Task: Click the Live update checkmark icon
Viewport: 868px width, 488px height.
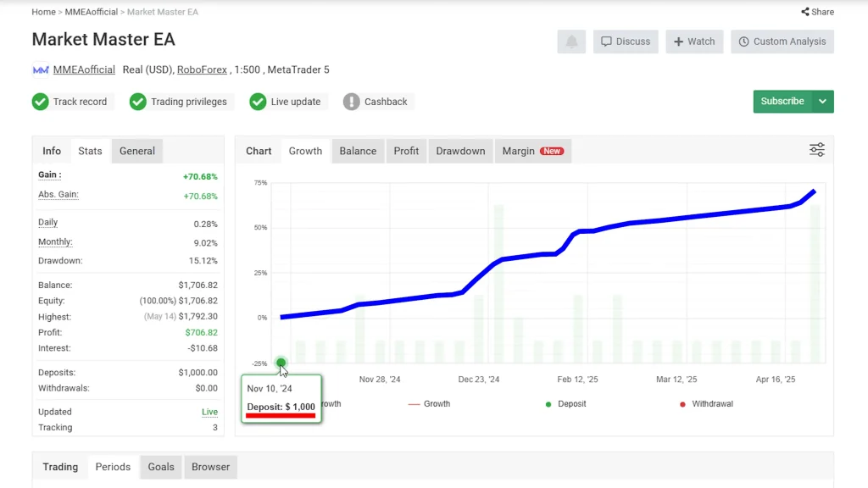Action: pos(258,102)
